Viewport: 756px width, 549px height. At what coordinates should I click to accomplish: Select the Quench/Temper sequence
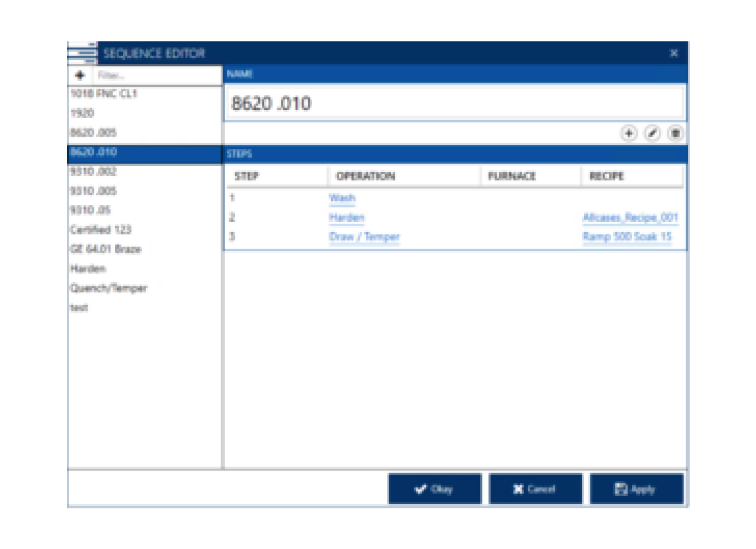(109, 287)
